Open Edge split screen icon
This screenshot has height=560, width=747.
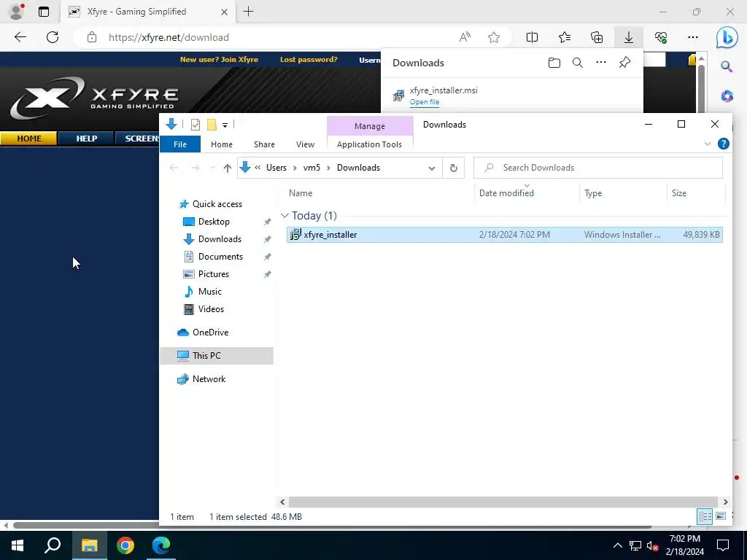(532, 37)
